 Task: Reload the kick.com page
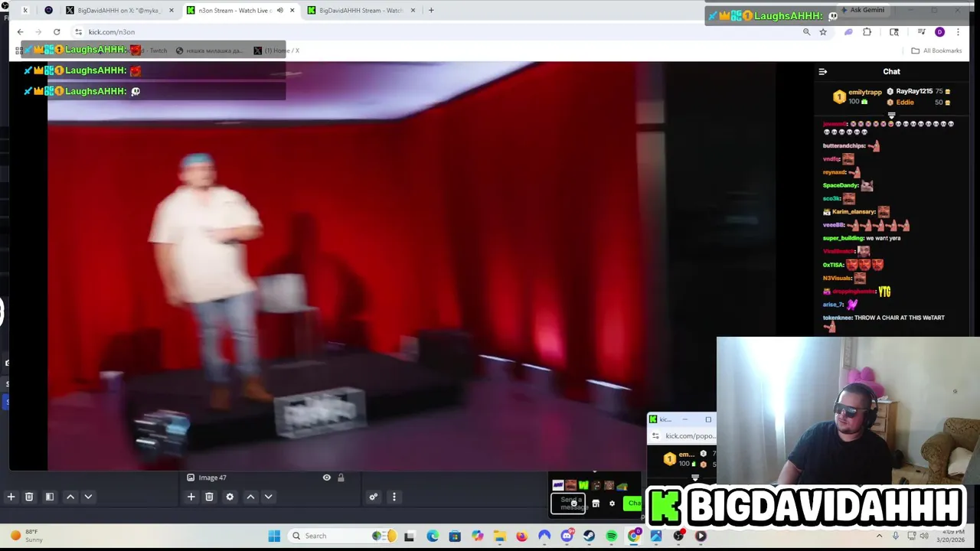tap(57, 32)
